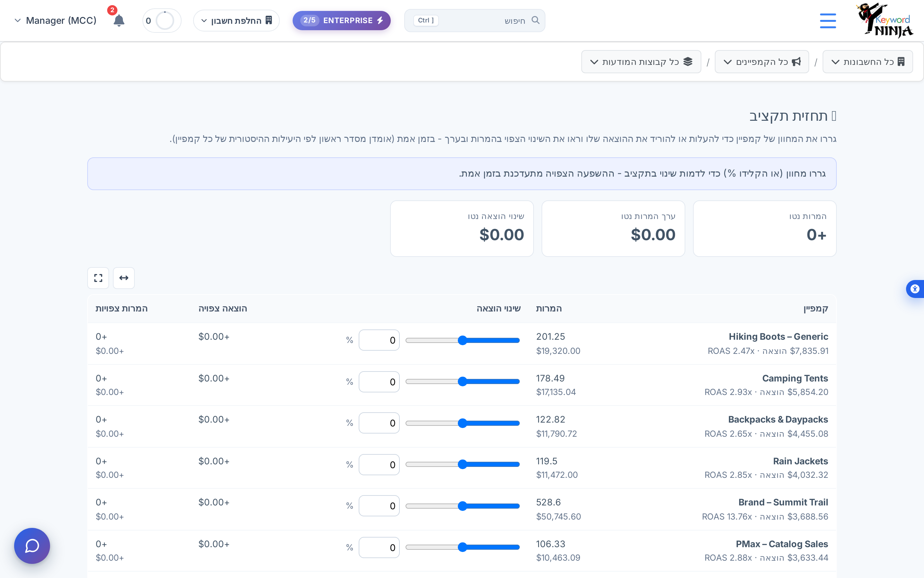Screen dimensions: 924x578
Task: Click the Backpacks & Daypacks campaign name
Action: pyautogui.click(x=778, y=420)
